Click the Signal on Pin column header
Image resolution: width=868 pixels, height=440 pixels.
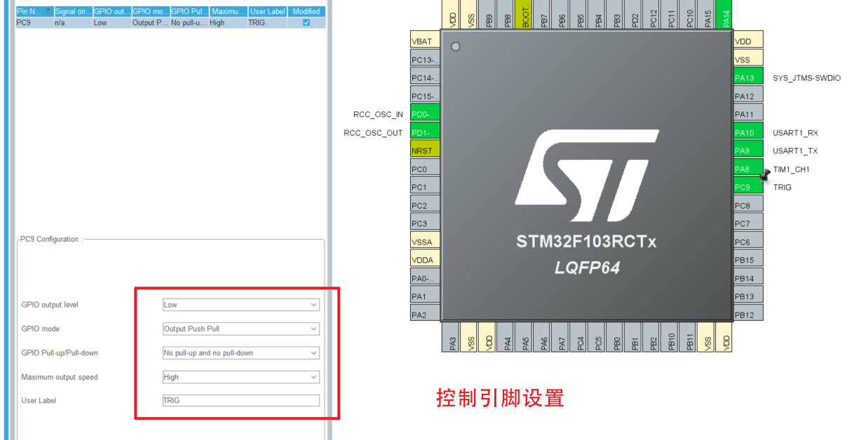coord(72,11)
